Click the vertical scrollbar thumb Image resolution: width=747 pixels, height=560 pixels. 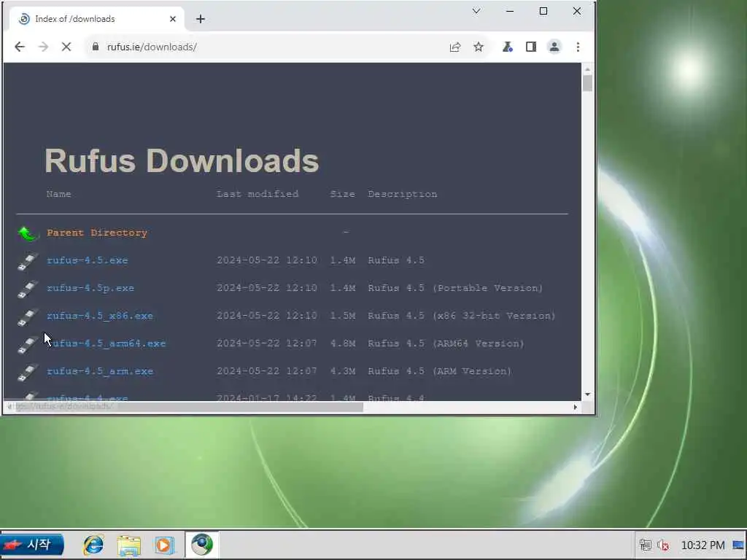coord(587,83)
